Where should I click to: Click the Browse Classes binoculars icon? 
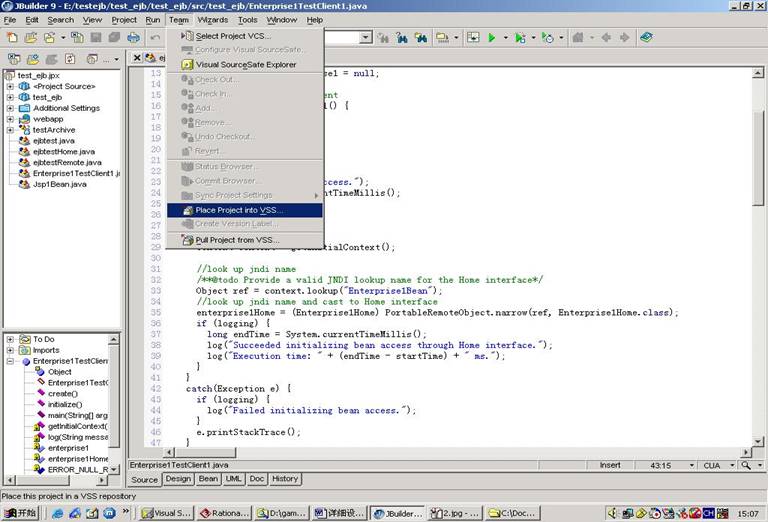tap(421, 37)
